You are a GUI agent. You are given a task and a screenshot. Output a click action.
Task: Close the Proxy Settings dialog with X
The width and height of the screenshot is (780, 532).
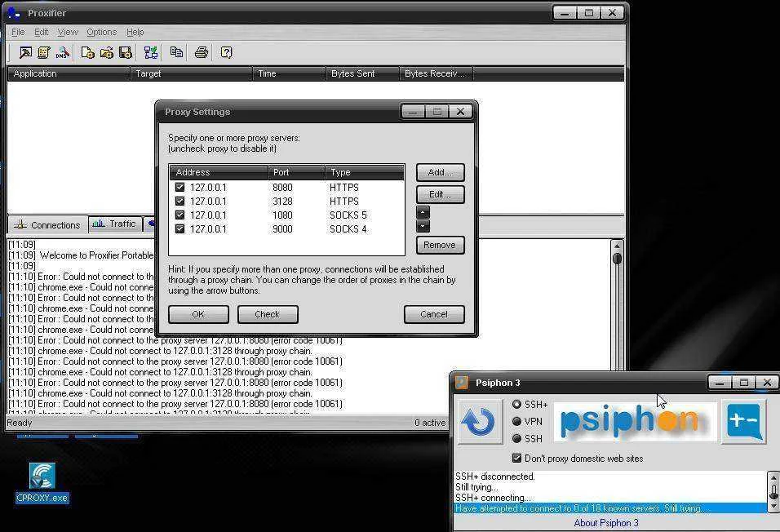[x=461, y=112]
